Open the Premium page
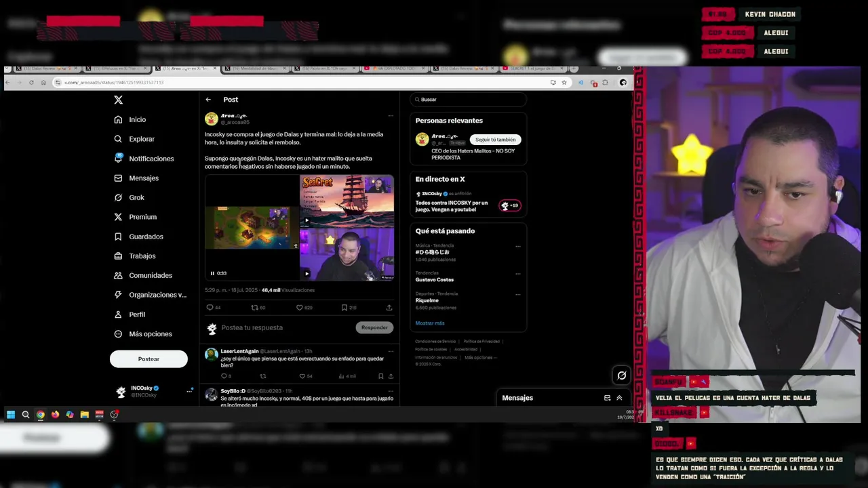Screen dimensions: 868x488 point(136,217)
